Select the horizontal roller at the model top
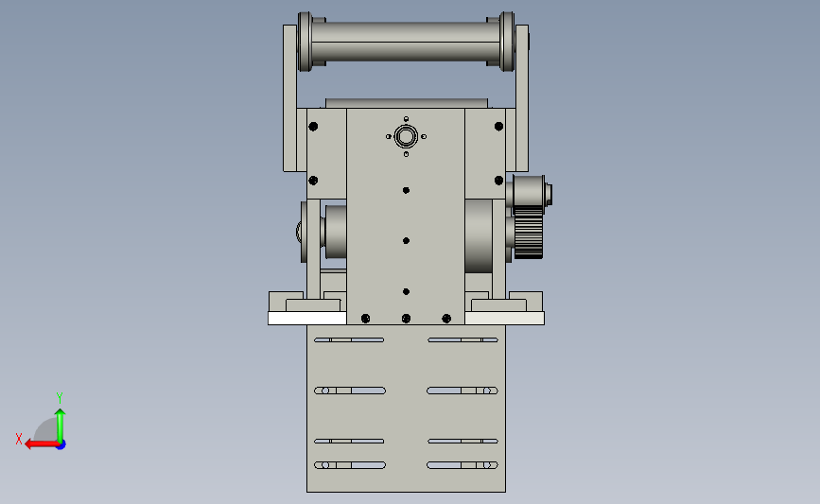This screenshot has height=504, width=820. pos(406,42)
